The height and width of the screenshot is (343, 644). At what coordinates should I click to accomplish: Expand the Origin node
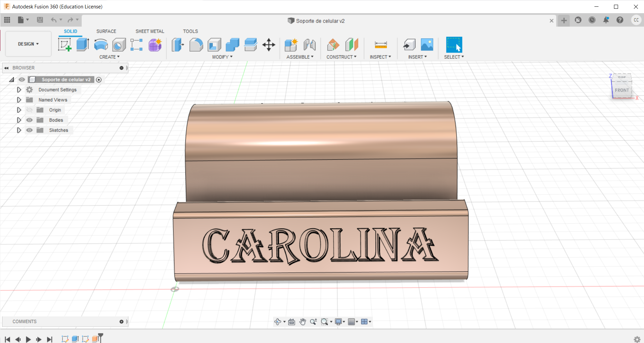point(19,110)
